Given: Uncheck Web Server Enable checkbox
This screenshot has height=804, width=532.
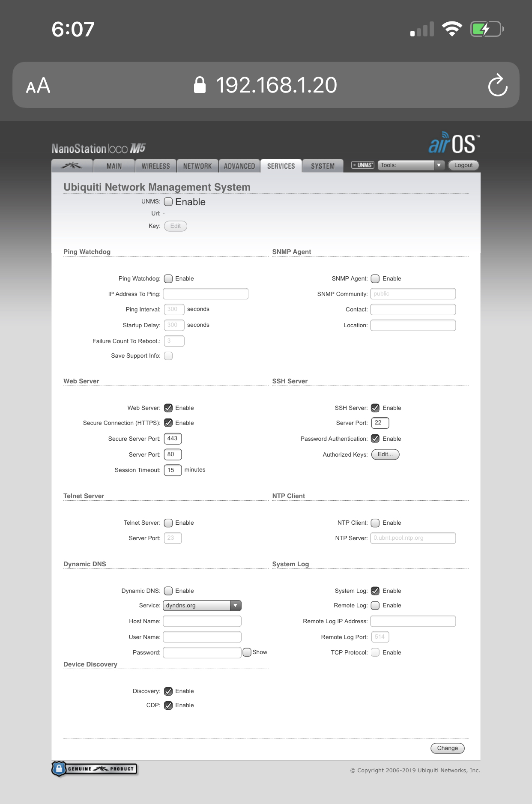Looking at the screenshot, I should click(168, 408).
